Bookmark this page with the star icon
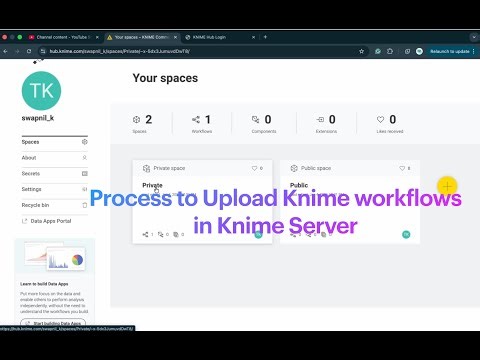Screen dimensions: 480x360 tap(361, 51)
